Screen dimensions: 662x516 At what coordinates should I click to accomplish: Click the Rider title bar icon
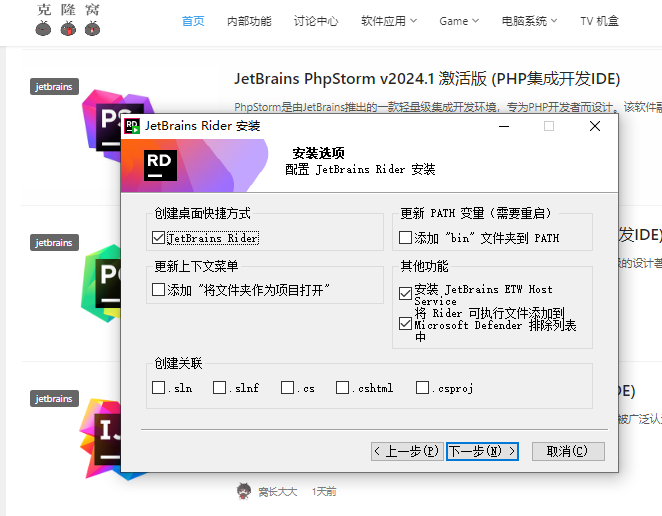click(x=132, y=126)
